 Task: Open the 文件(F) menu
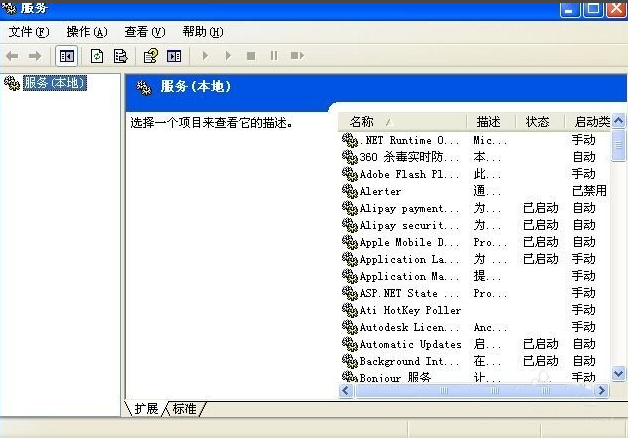29,32
